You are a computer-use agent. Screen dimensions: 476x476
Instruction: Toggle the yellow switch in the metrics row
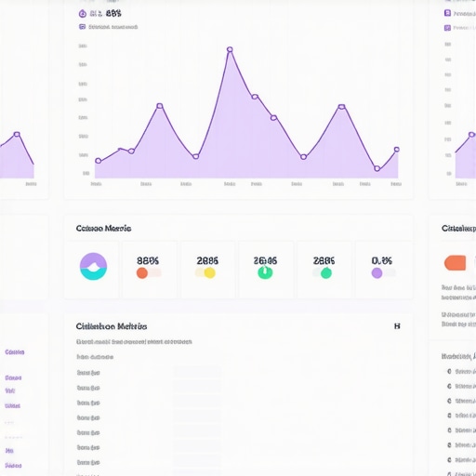click(205, 273)
